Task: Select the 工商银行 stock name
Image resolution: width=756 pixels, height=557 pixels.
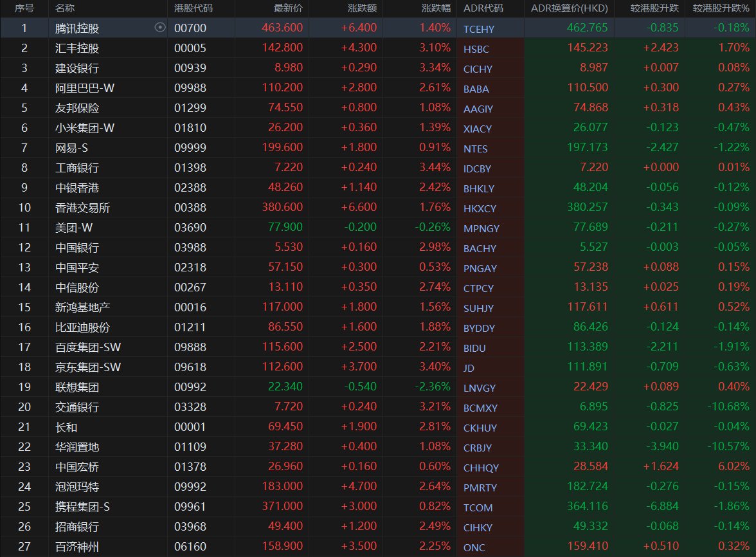Action: tap(77, 168)
